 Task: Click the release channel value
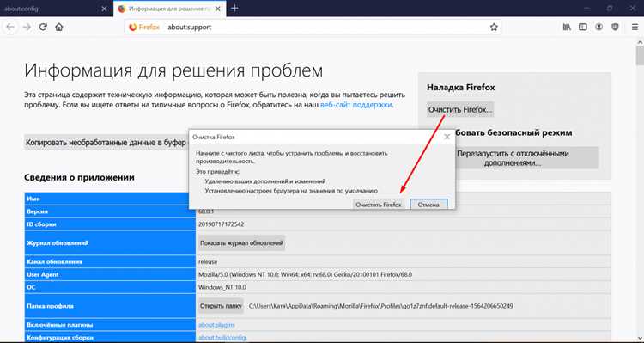[x=208, y=261]
